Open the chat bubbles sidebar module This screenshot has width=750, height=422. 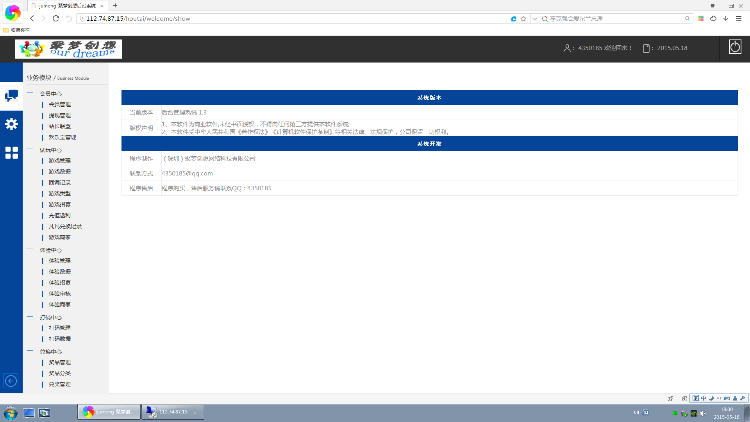pos(11,96)
